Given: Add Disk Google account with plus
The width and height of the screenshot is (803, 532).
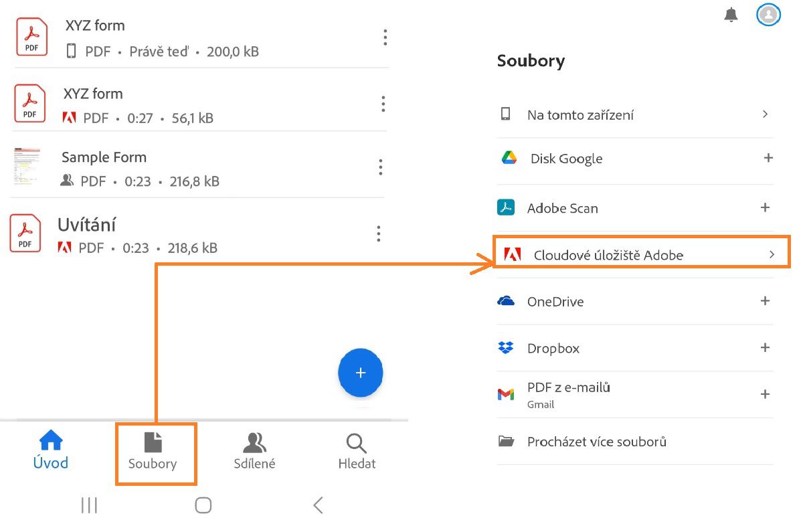Looking at the screenshot, I should click(x=768, y=158).
